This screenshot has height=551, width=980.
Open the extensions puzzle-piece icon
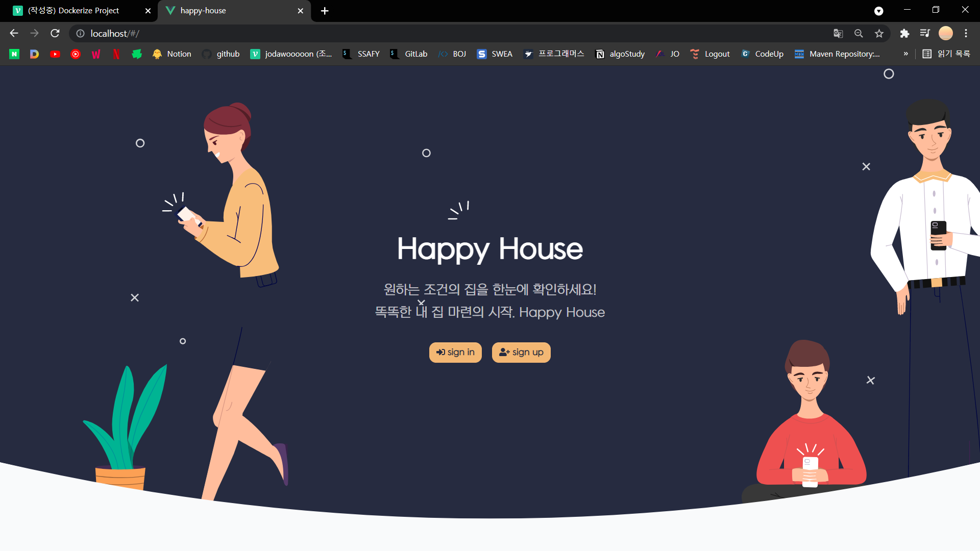point(905,33)
